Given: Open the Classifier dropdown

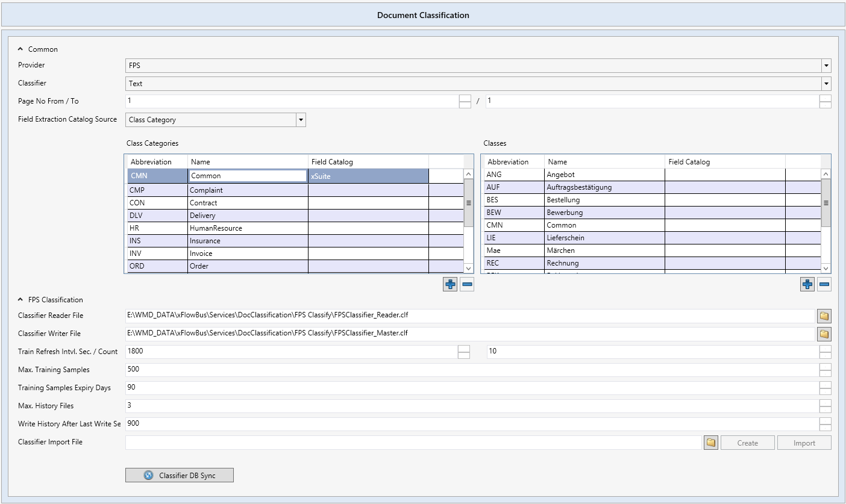Looking at the screenshot, I should coord(826,84).
